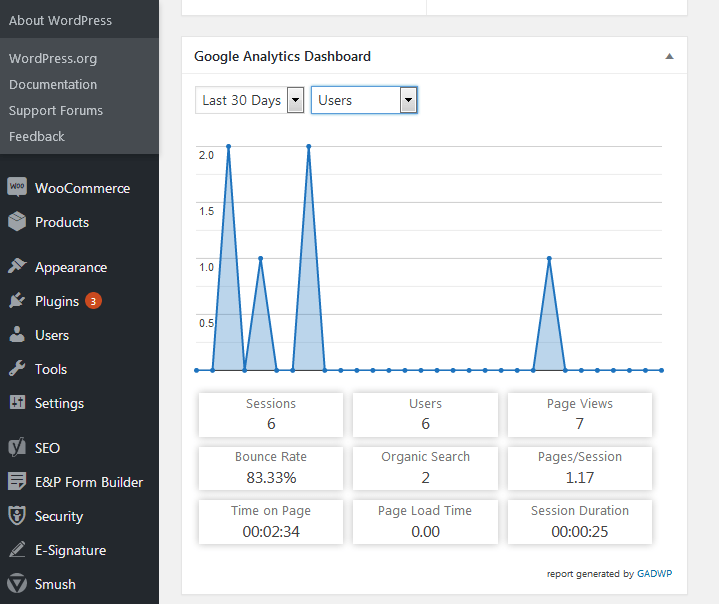Screen dimensions: 719x604
Task: Click the Time on Page 00:02:34 box
Action: pyautogui.click(x=271, y=522)
